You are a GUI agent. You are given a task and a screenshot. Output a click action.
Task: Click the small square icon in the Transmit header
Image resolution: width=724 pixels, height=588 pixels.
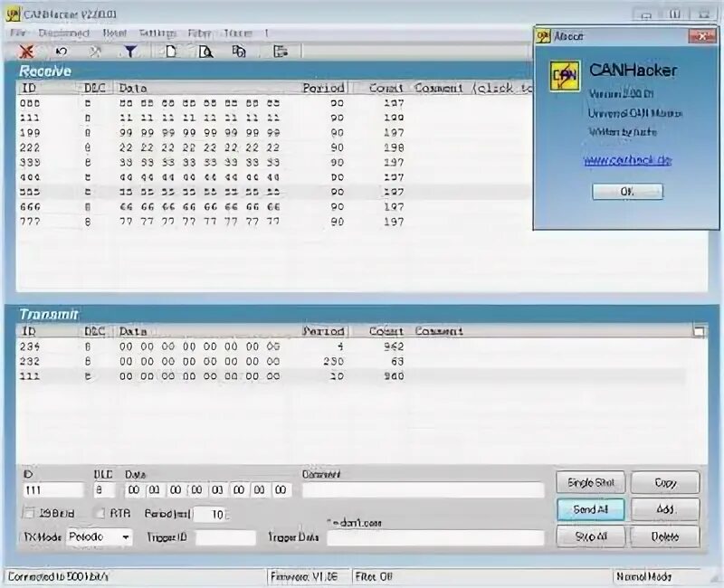coord(699,331)
